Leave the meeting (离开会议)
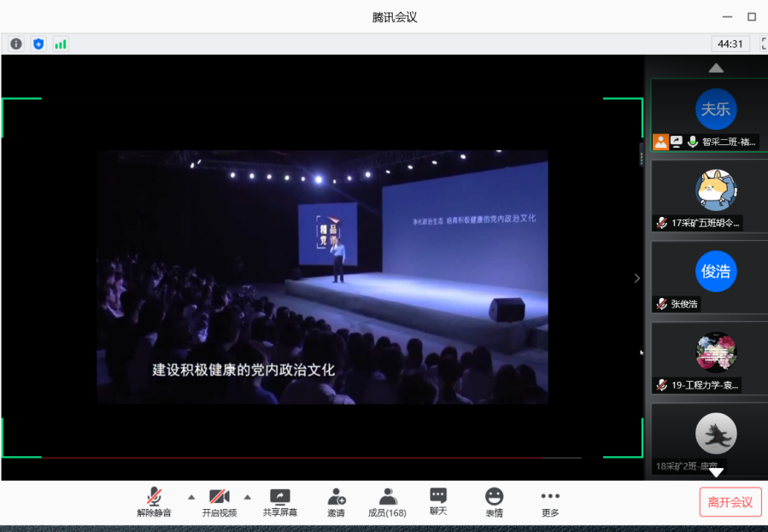This screenshot has height=532, width=768. click(x=730, y=502)
